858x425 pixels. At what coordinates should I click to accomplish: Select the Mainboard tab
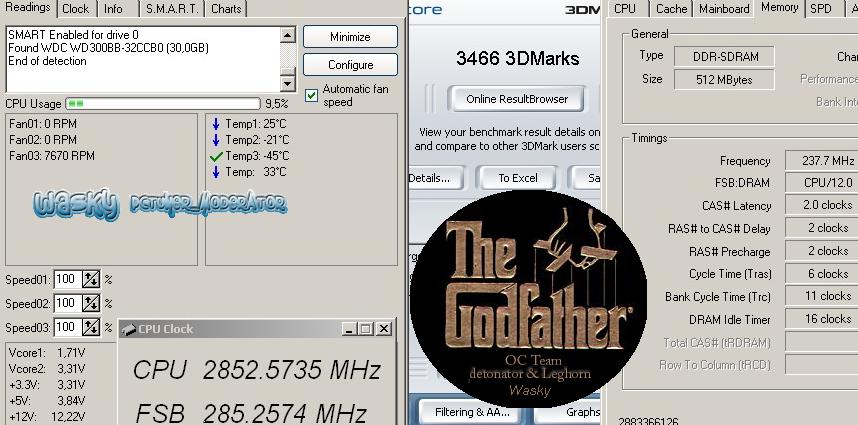[x=724, y=9]
